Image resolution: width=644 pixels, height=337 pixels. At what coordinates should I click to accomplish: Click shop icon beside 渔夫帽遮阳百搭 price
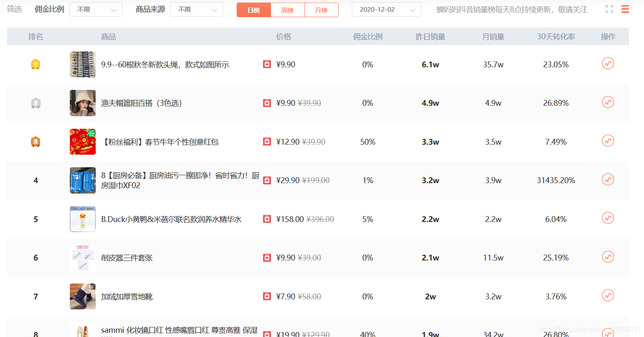click(267, 103)
